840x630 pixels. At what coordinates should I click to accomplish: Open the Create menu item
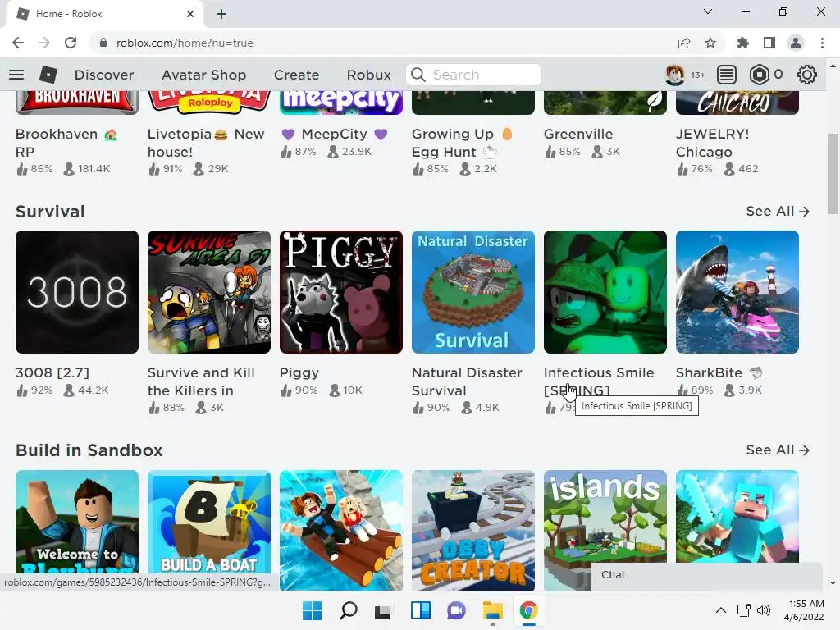296,75
